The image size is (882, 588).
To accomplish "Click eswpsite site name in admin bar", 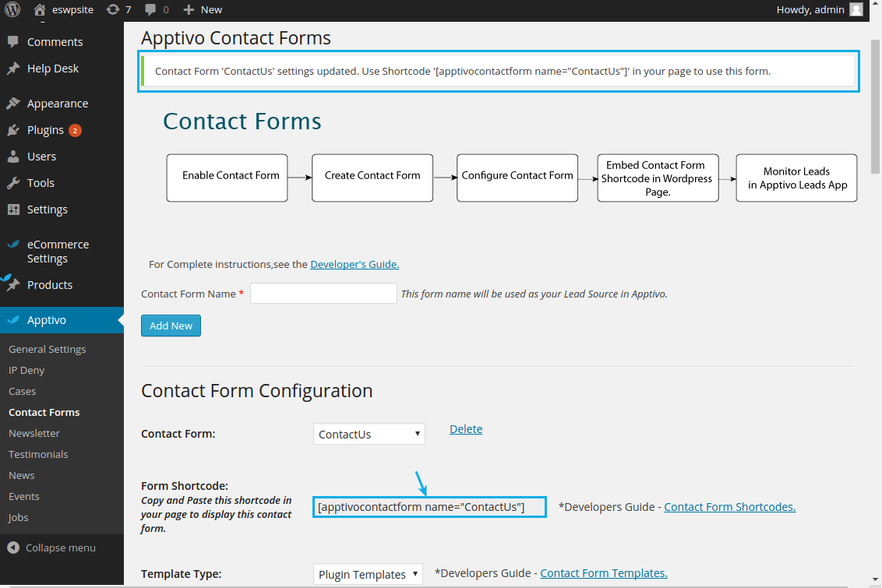I will tap(72, 9).
